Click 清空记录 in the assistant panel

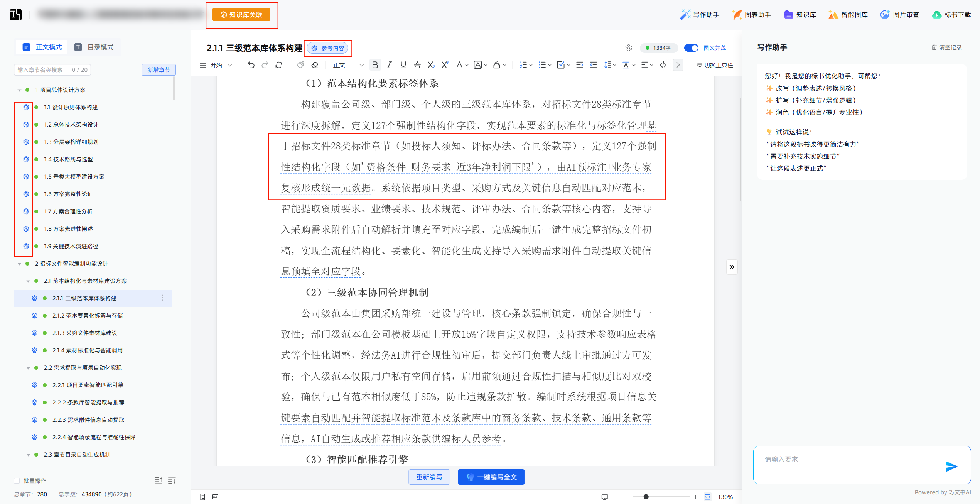click(x=947, y=47)
